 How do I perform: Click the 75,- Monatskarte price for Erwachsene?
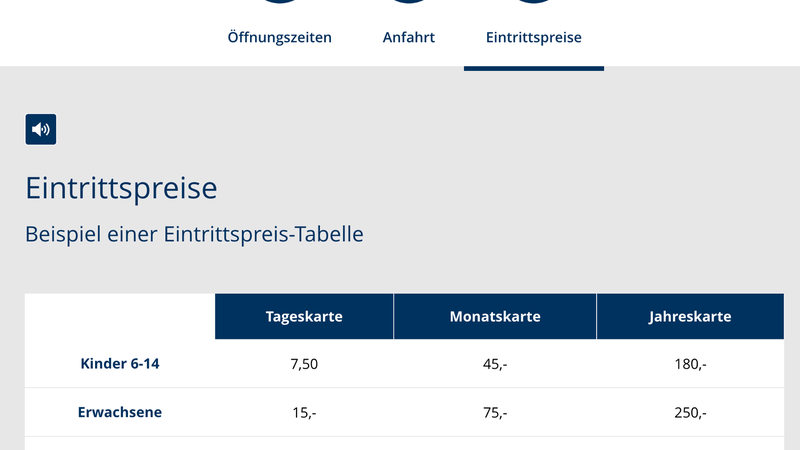pos(495,413)
